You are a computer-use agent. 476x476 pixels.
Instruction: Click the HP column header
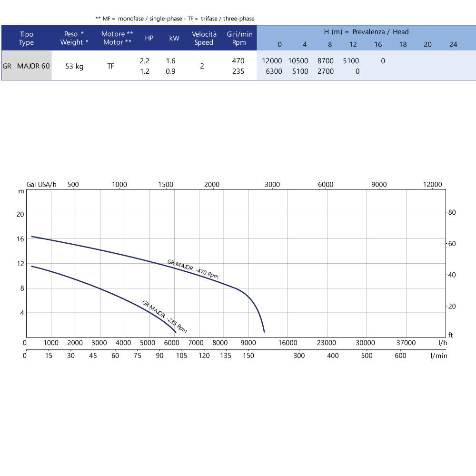point(149,38)
